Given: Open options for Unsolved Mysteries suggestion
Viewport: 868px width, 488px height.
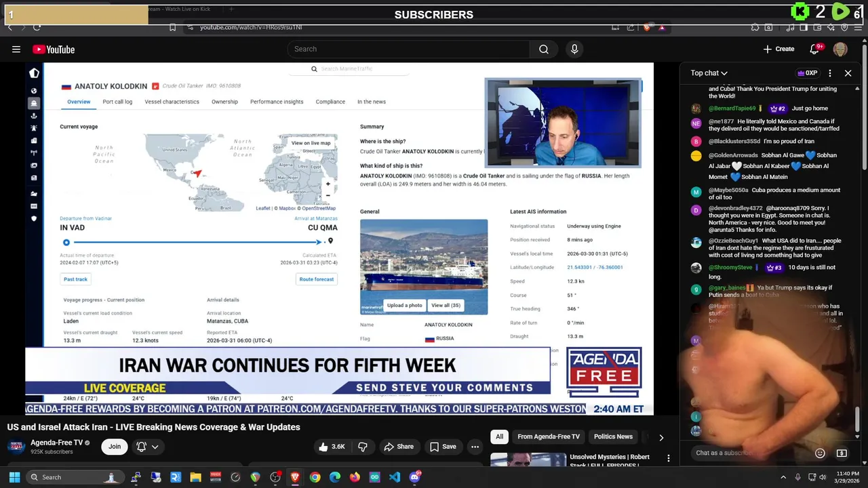Looking at the screenshot, I should coord(669,459).
